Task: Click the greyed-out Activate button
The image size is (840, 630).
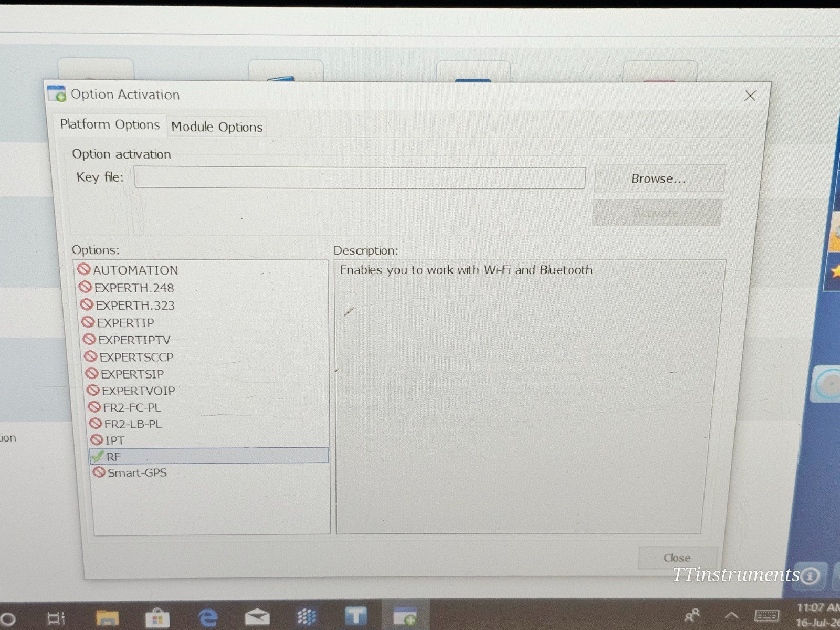Action: 657,213
